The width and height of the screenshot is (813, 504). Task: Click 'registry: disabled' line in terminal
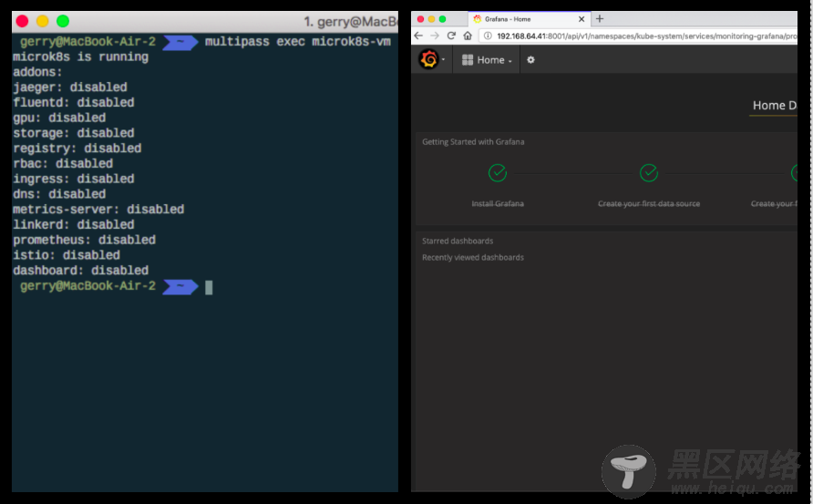(77, 149)
